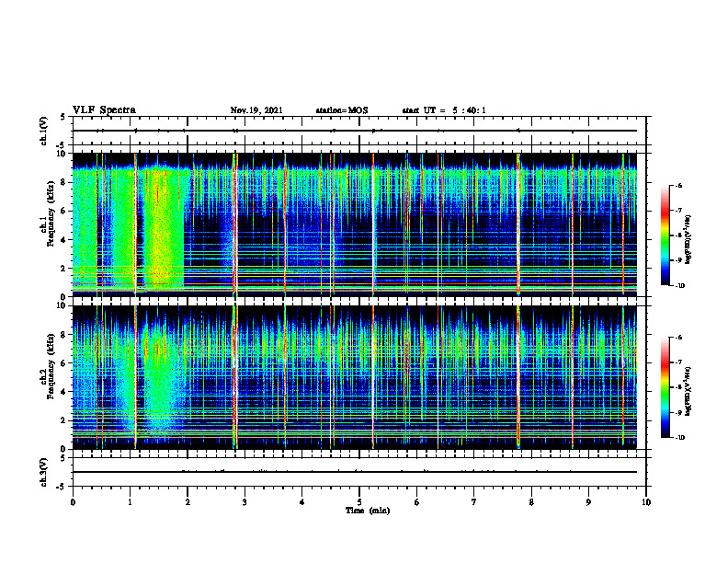Click the "-6" label on ch.1 color scale
Screen dimensions: 728x563
(678, 186)
